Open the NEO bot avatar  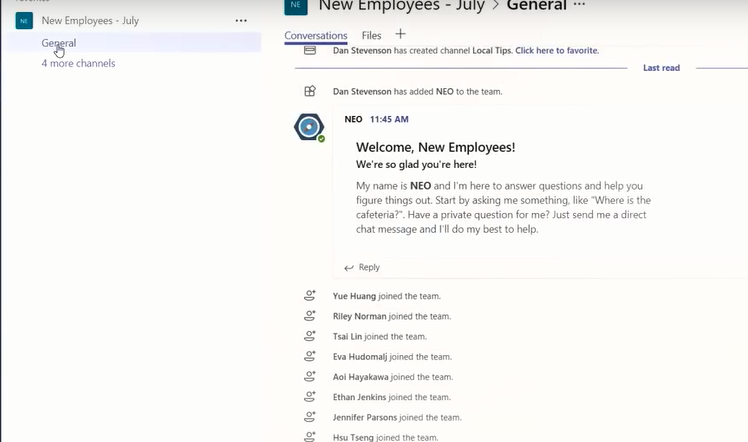pos(309,128)
